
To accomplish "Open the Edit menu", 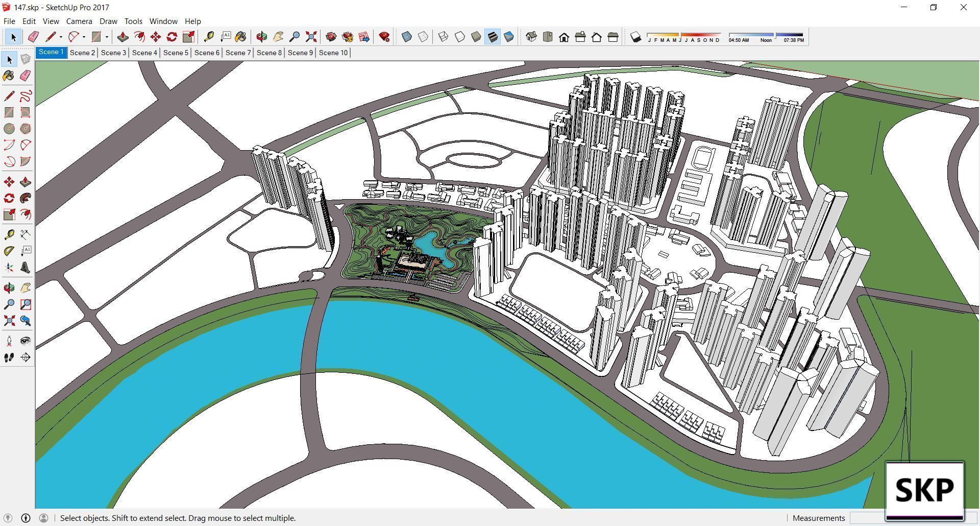I will [x=29, y=21].
